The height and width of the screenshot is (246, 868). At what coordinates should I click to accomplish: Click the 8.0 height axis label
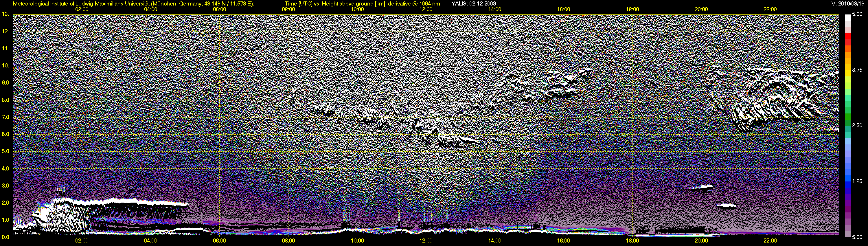(x=5, y=100)
